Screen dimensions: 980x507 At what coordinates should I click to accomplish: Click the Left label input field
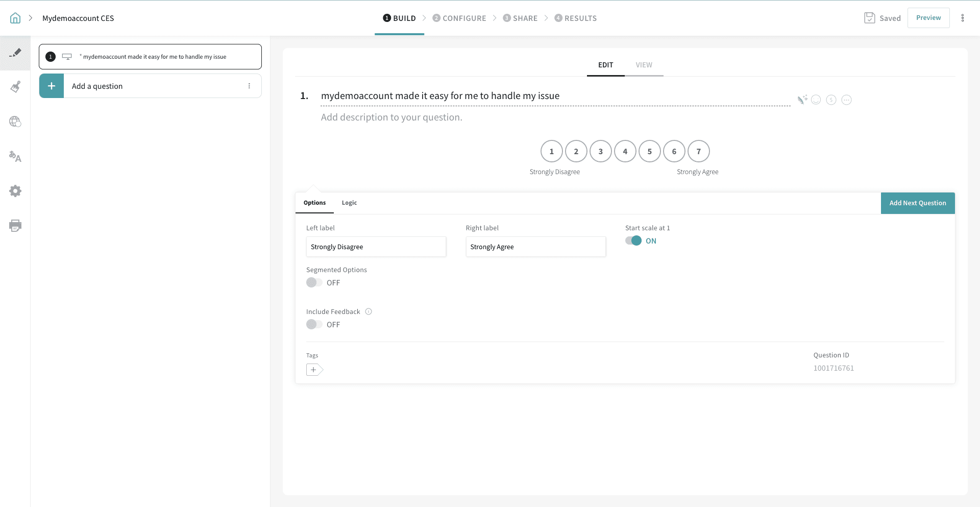[376, 247]
